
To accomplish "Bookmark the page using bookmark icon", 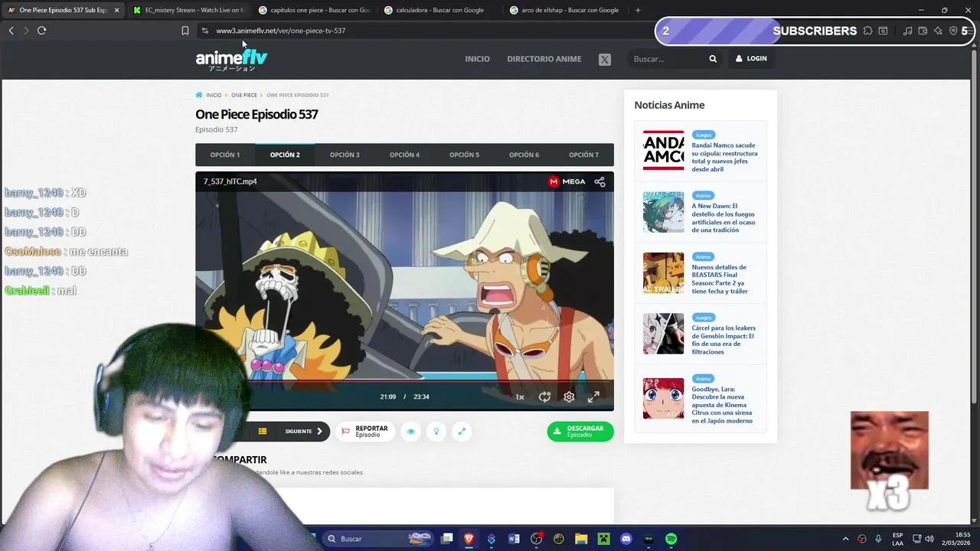I will coord(185,31).
